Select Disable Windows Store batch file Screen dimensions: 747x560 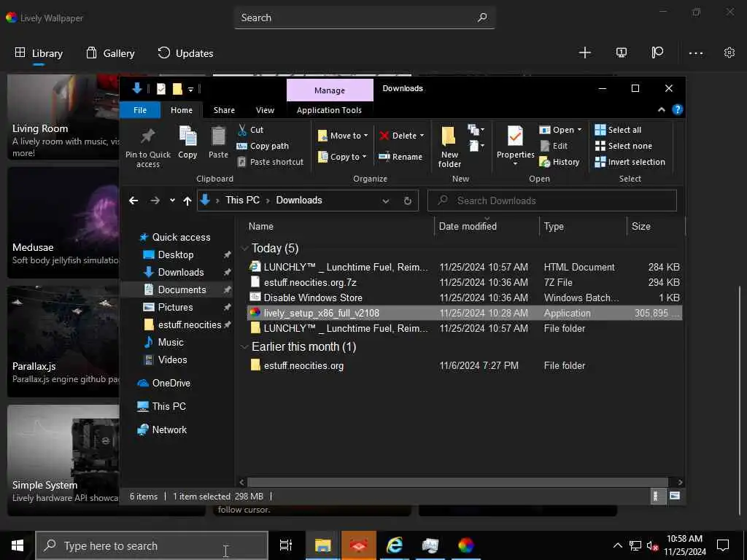pyautogui.click(x=465, y=297)
